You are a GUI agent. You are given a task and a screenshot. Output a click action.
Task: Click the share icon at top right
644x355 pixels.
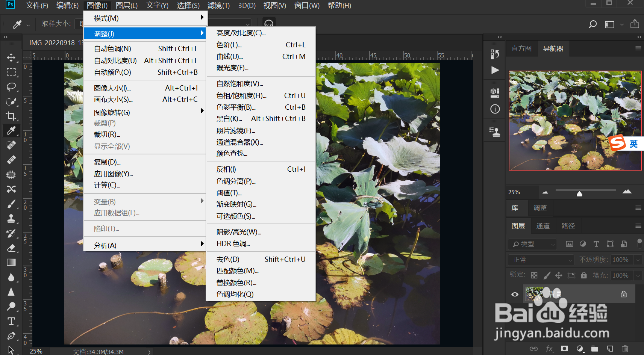coord(635,24)
